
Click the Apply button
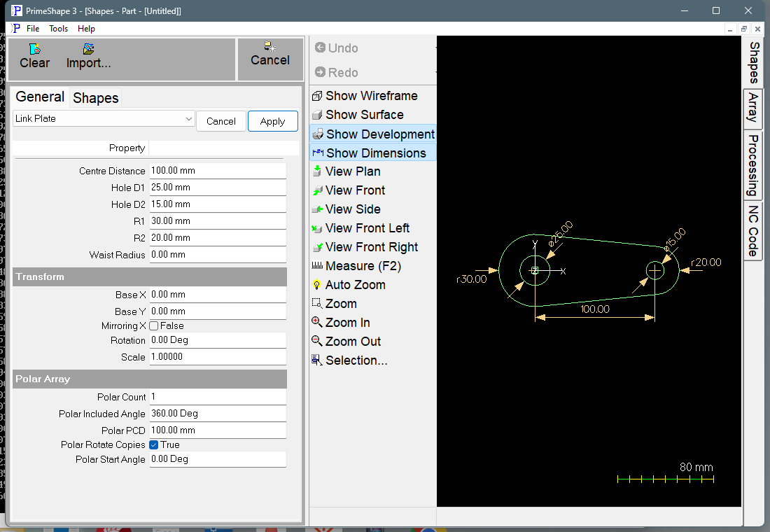tap(272, 121)
